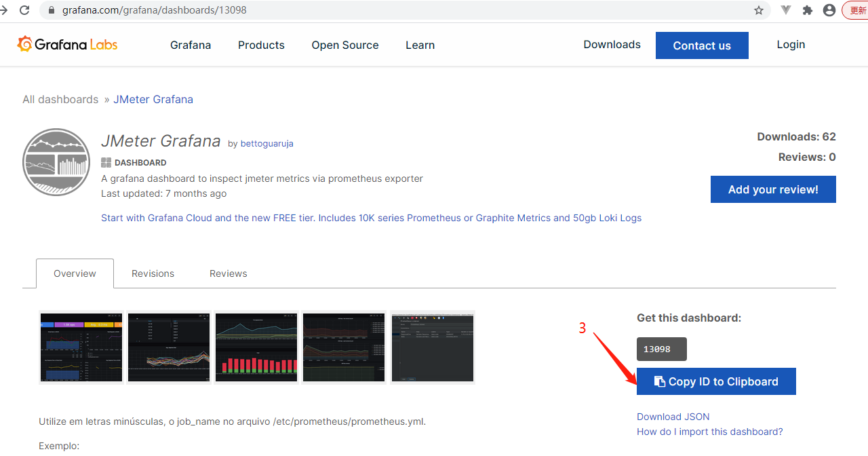Click the Grafana Cloud FREE tier promo link
The height and width of the screenshot is (456, 868).
tap(371, 218)
